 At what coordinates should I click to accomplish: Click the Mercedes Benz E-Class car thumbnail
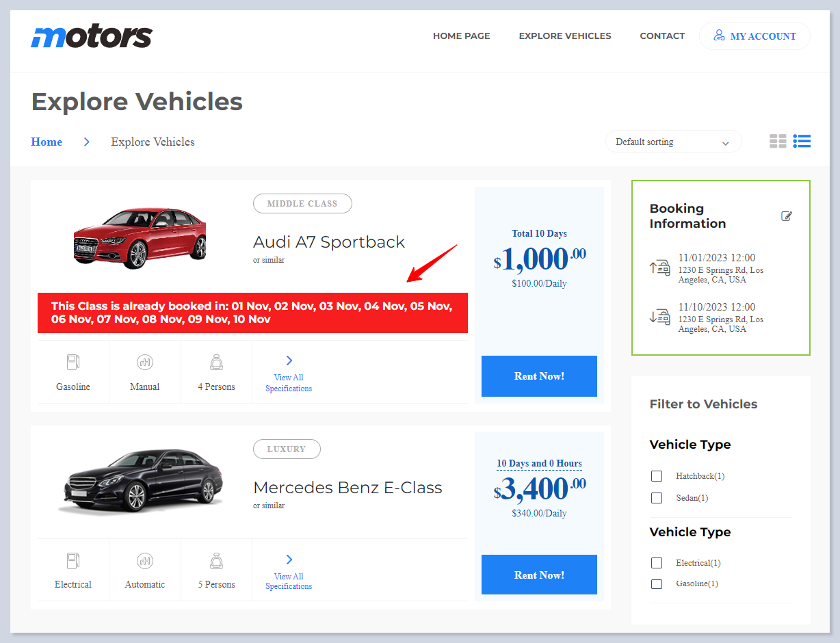tap(140, 481)
